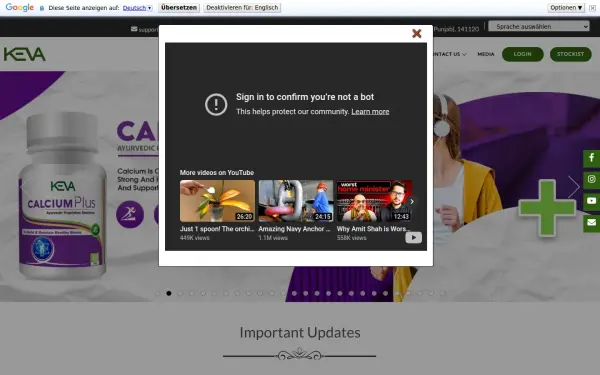Click the Google logo in translate bar
The image size is (600, 375).
[20, 8]
